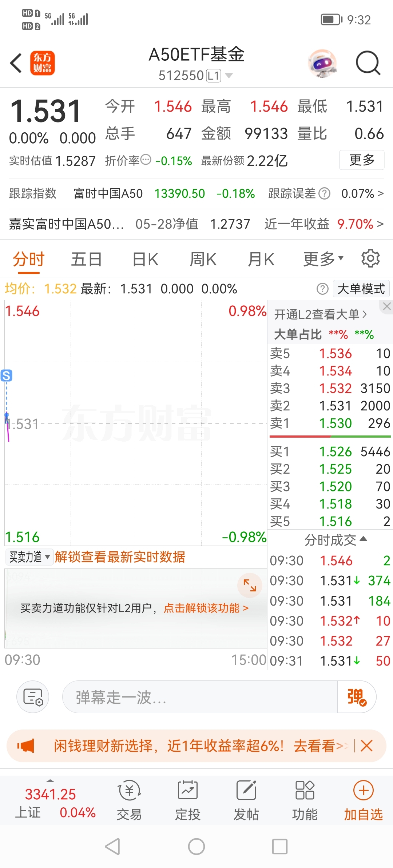Open danmaku settings list icon
The height and width of the screenshot is (868, 393).
pyautogui.click(x=33, y=697)
